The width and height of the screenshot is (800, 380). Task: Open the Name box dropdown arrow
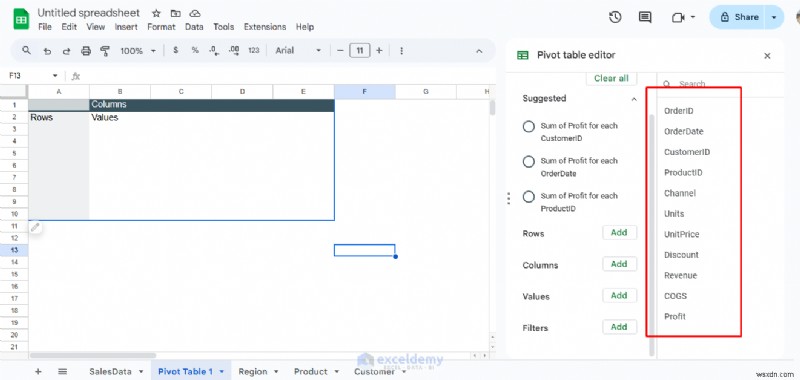click(55, 76)
